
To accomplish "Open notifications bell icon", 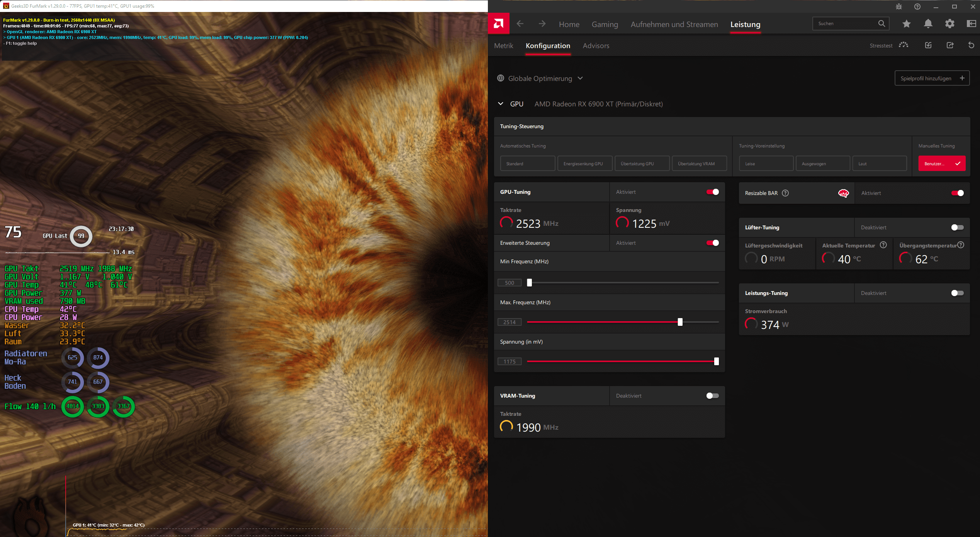I will [x=928, y=24].
